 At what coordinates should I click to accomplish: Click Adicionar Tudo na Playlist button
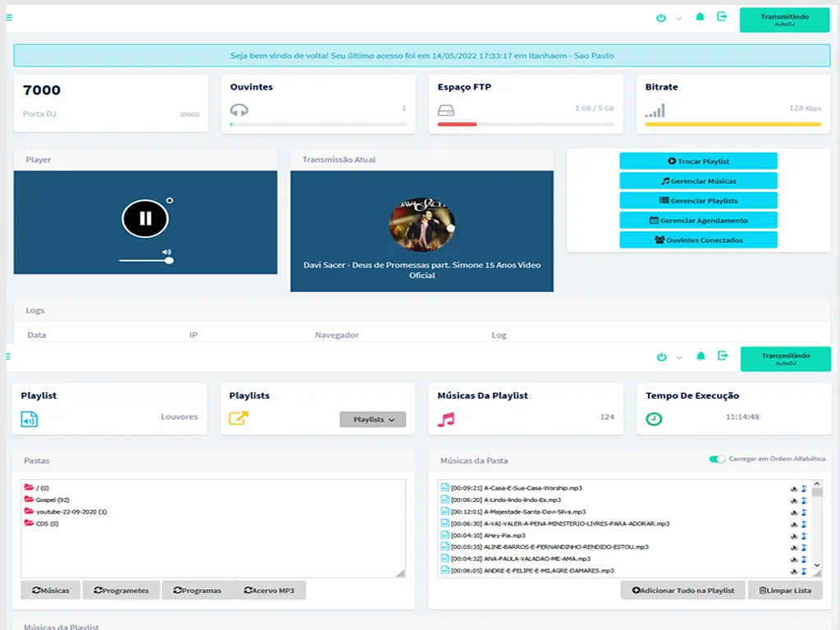tap(682, 590)
